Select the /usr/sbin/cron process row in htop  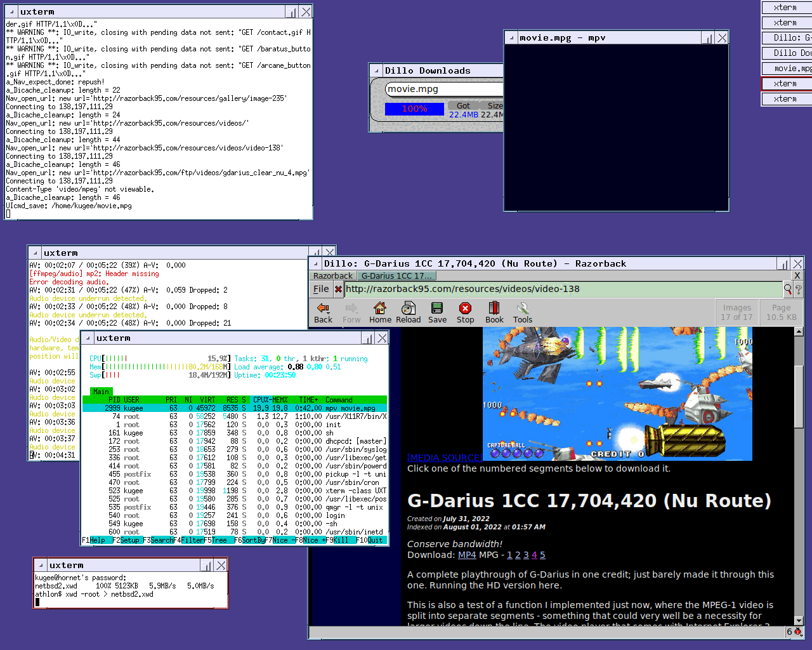(x=235, y=482)
